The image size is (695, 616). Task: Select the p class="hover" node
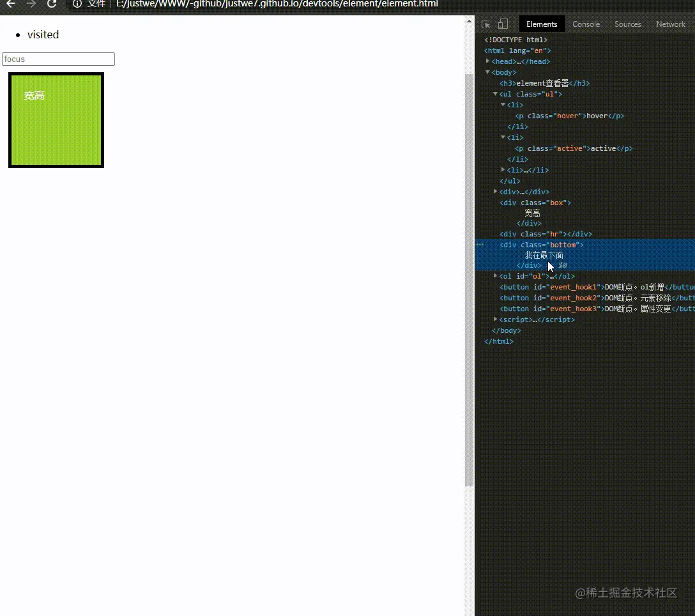click(569, 116)
